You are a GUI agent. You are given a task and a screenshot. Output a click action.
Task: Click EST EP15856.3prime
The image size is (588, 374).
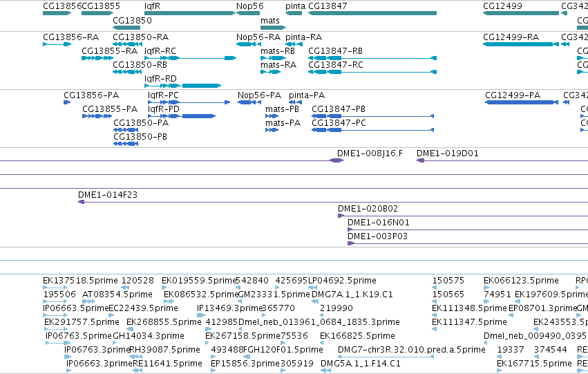[x=214, y=371]
